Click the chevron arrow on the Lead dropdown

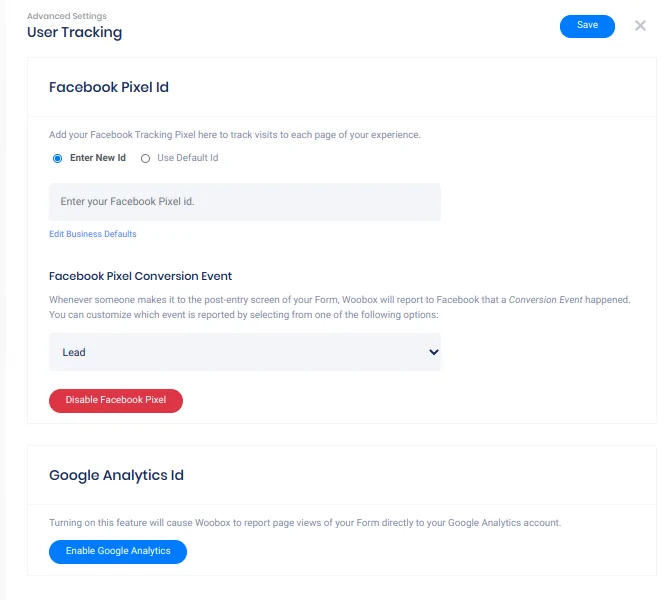point(433,352)
